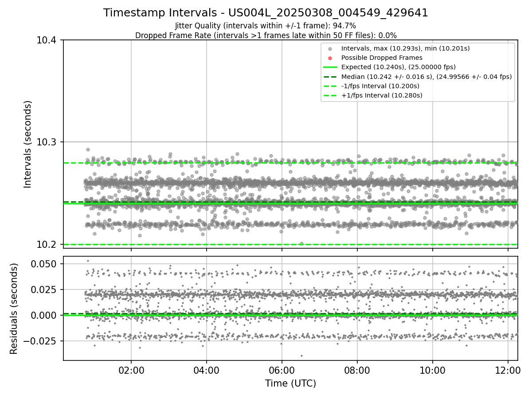
Task: Click legend entry '-1/fps Interval (10.200s)'
Action: pyautogui.click(x=381, y=86)
